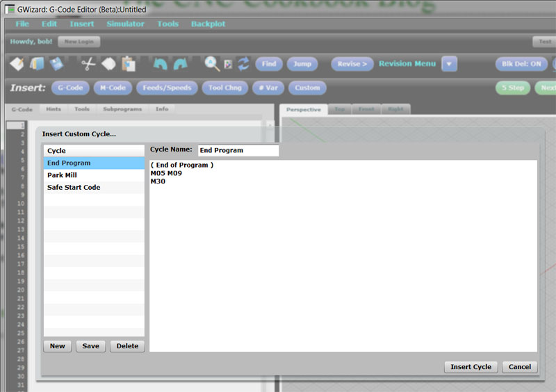
Task: Open the Backplot menu
Action: click(x=208, y=24)
